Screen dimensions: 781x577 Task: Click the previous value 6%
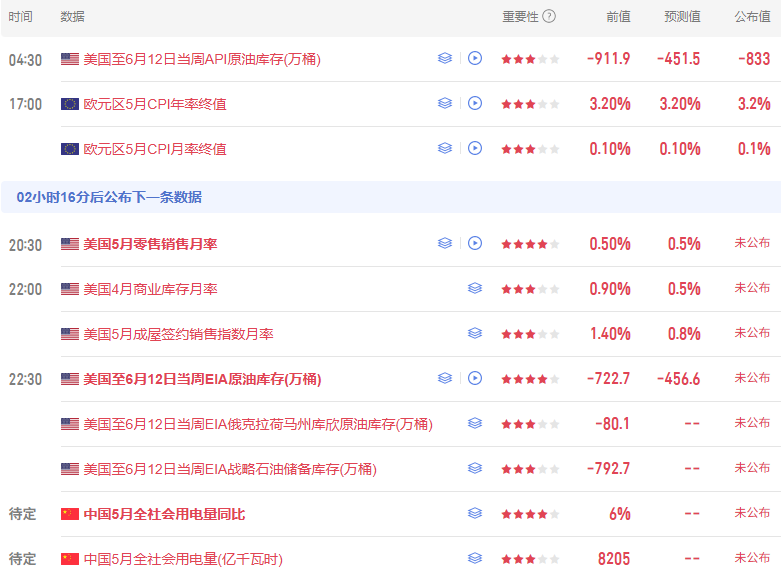[x=620, y=514]
